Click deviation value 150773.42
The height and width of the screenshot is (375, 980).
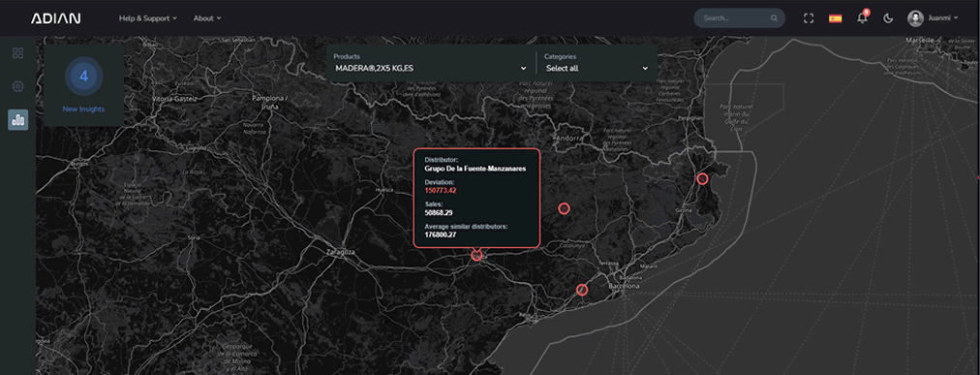point(441,190)
